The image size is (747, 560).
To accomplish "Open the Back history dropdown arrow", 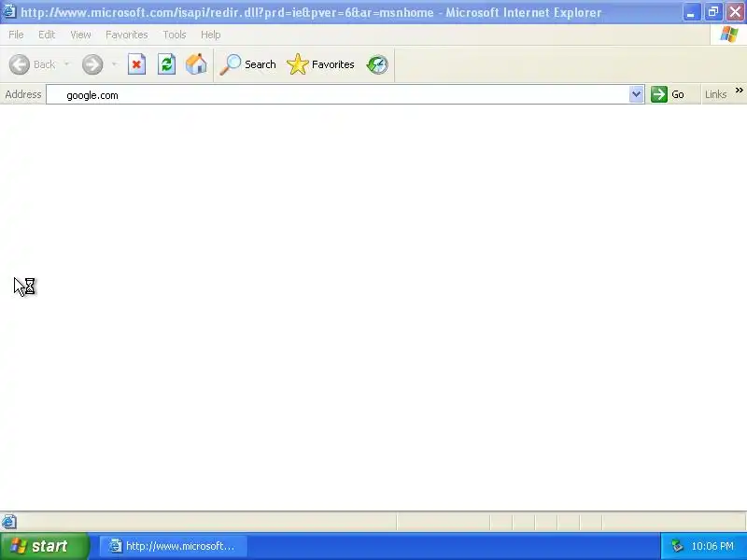I will pyautogui.click(x=66, y=64).
